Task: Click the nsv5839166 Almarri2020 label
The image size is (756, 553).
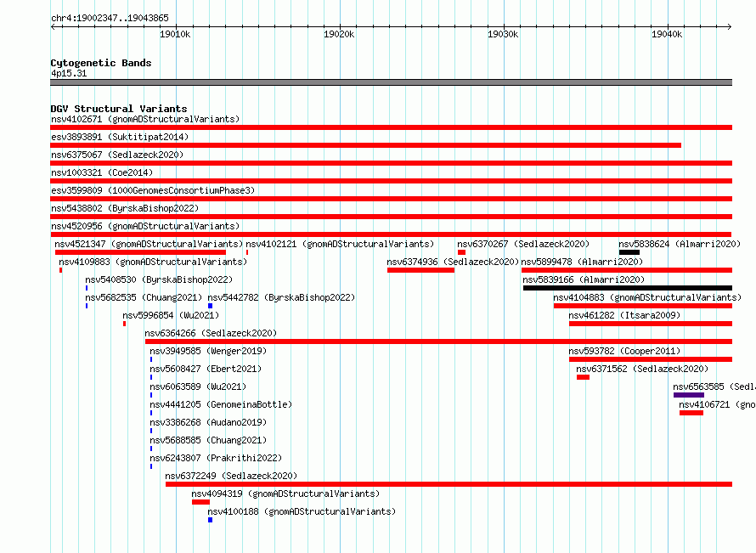Action: 584,279
